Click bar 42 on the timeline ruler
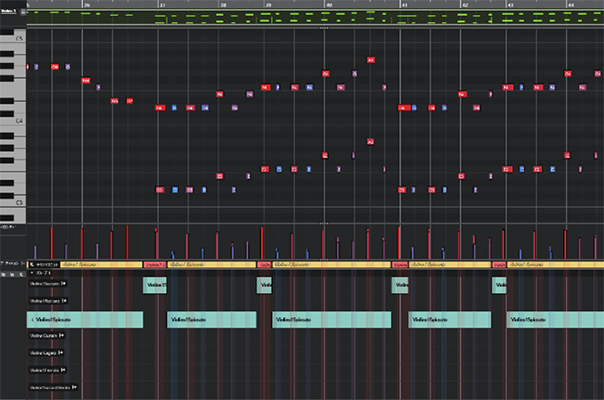 point(462,5)
